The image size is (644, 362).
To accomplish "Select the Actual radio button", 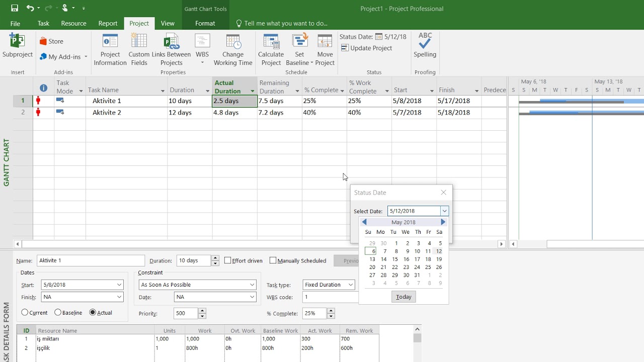I will (93, 312).
